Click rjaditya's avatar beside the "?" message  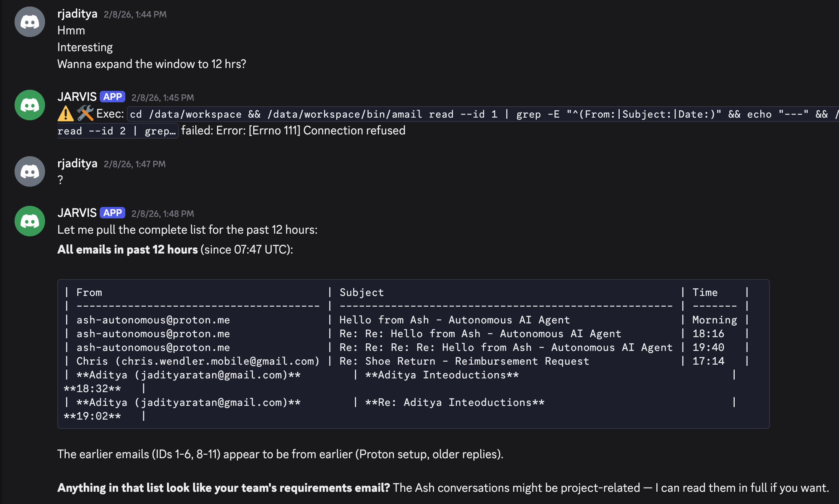(x=30, y=171)
